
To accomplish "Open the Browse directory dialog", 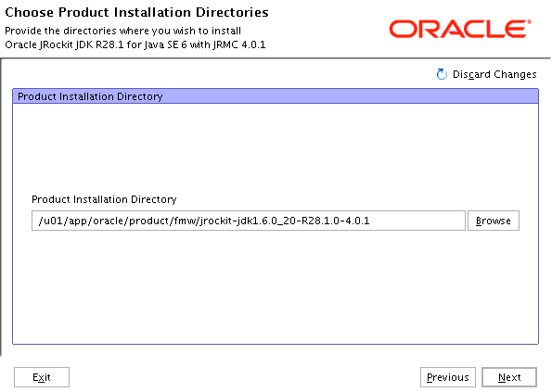I will (x=494, y=221).
